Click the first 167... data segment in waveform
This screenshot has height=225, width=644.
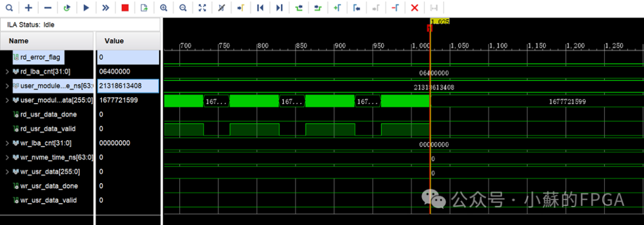click(216, 101)
